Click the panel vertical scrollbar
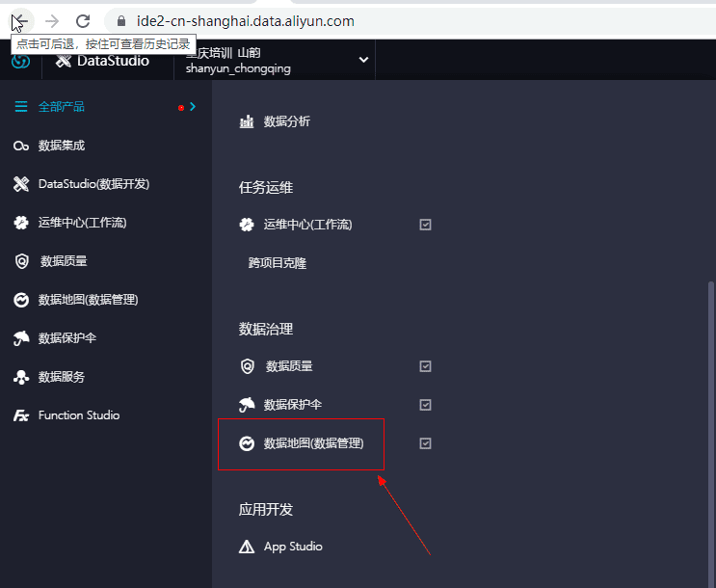 [710, 435]
